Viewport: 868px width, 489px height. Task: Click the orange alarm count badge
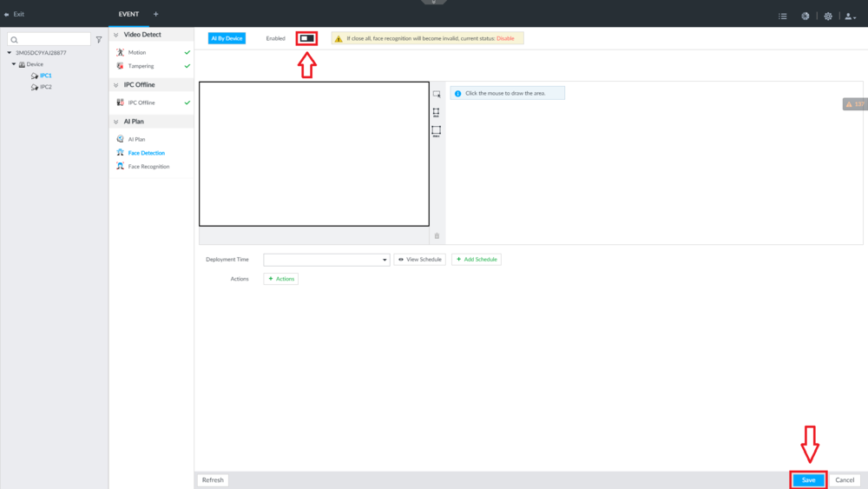pyautogui.click(x=855, y=104)
